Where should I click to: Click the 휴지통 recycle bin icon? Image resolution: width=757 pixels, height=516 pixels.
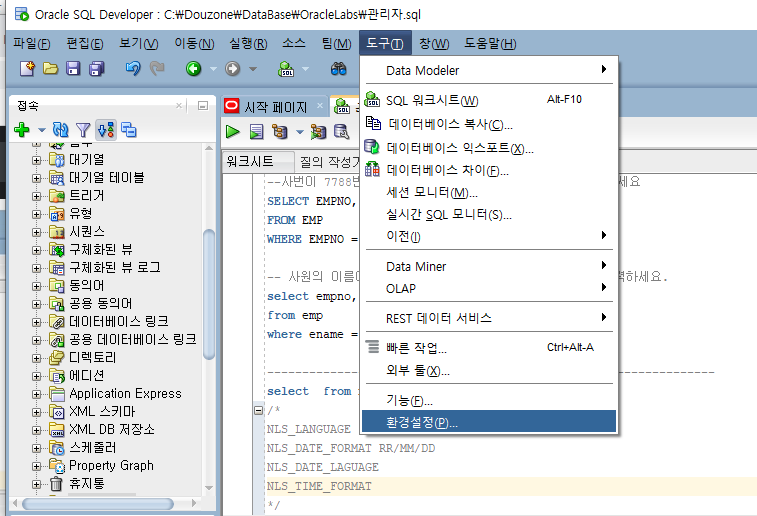[56, 483]
